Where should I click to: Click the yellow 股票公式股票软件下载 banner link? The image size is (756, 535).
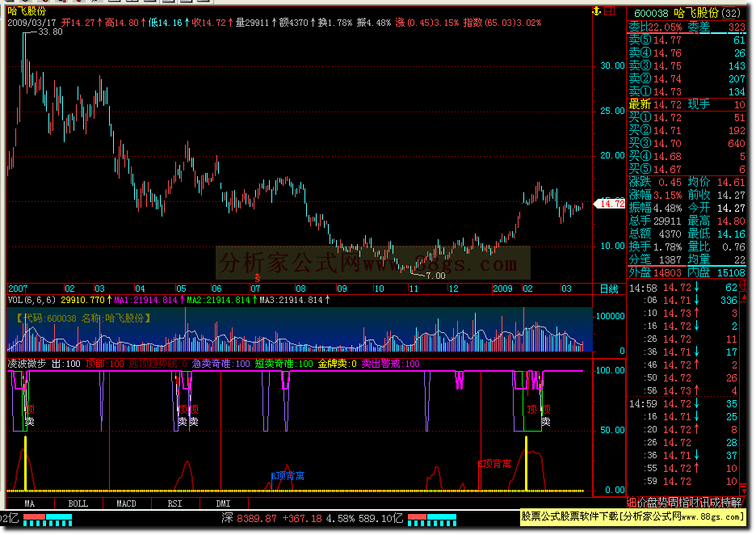[x=633, y=517]
